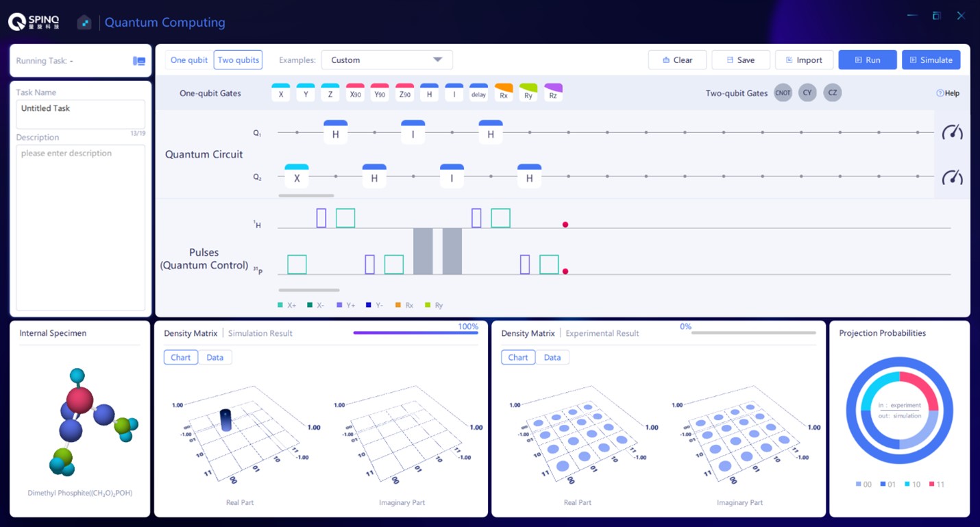Viewport: 980px width, 527px height.
Task: Click the Quantum Circuit horizontal scrollbar
Action: [306, 196]
